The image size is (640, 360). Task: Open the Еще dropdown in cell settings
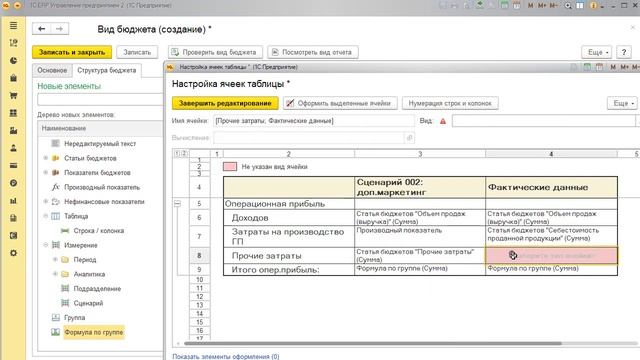[x=622, y=103]
